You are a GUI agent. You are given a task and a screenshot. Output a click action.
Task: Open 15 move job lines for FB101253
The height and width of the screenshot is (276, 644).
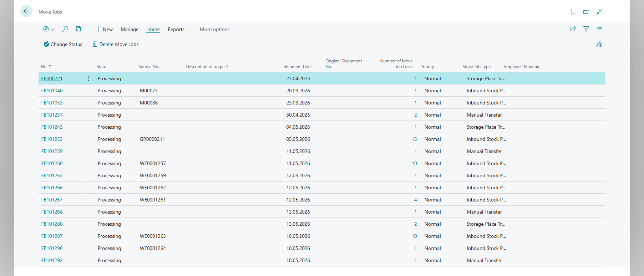414,139
